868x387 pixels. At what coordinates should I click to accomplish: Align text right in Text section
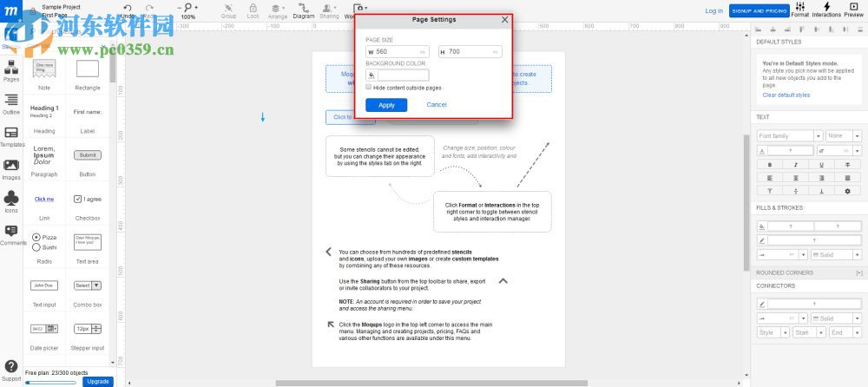[x=821, y=178]
